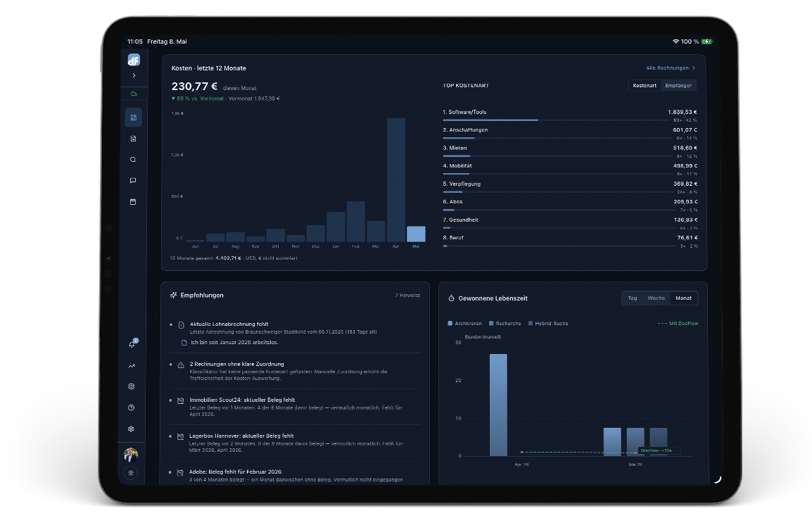The height and width of the screenshot is (525, 812).
Task: Open the 'Alle Rechnungen' link
Action: click(x=670, y=68)
